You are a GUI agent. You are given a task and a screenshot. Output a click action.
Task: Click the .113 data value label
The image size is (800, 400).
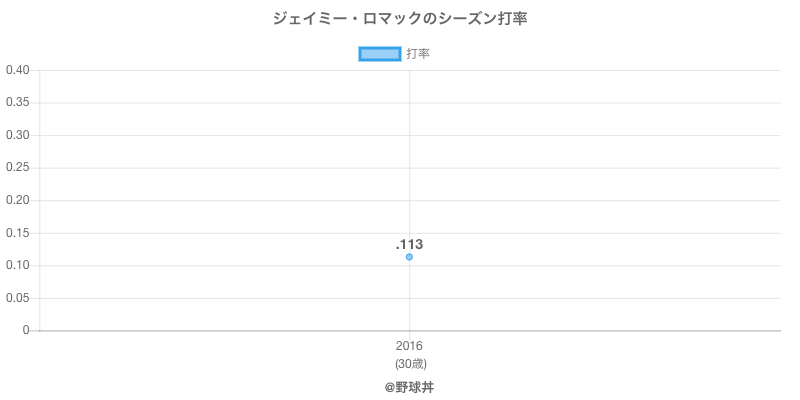[409, 244]
